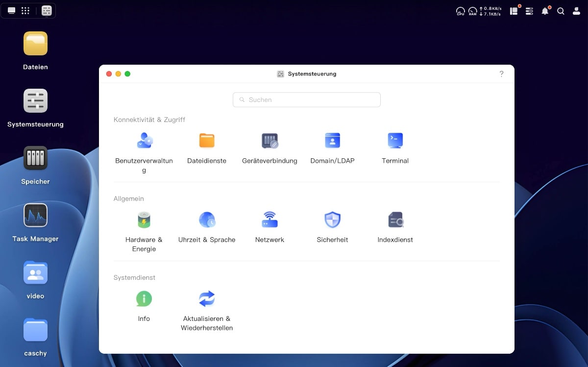Select Uhrzeit & Sprache
The image size is (588, 367).
click(207, 220)
